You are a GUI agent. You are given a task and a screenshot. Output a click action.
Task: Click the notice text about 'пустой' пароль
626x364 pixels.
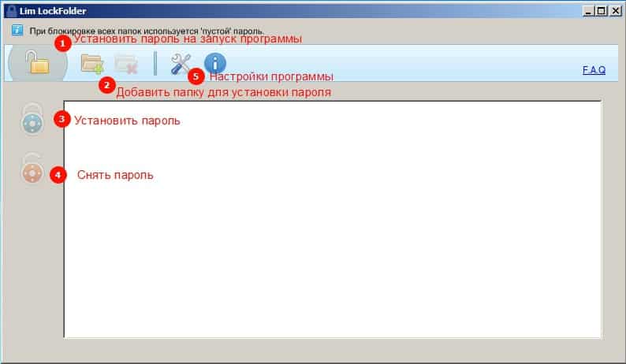click(x=147, y=31)
